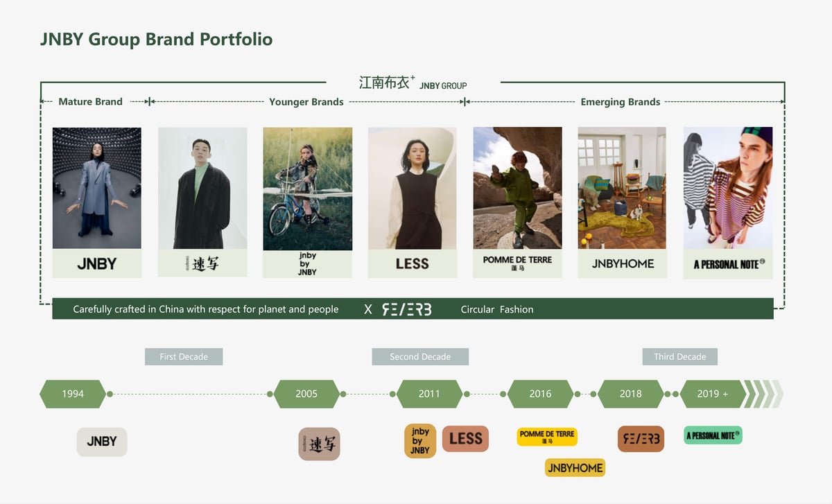Click the yellow POMME DE TERRE timeline badge
The width and height of the screenshot is (832, 504).
pyautogui.click(x=547, y=437)
